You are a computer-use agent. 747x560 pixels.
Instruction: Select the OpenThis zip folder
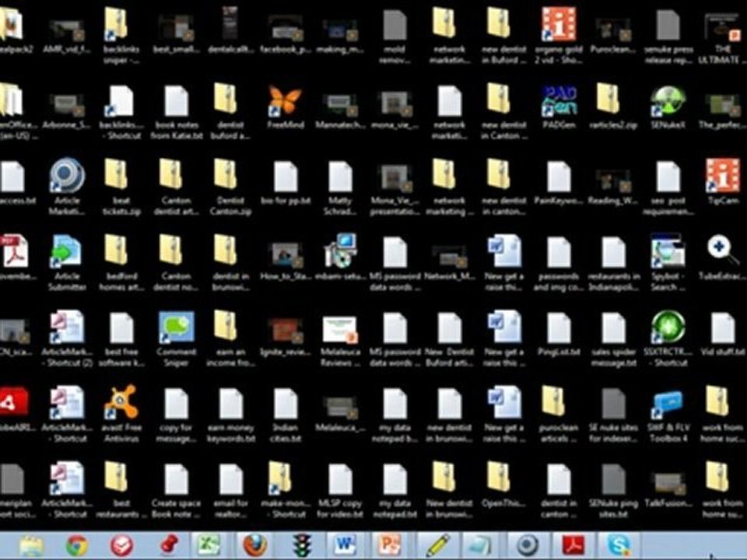[504, 485]
